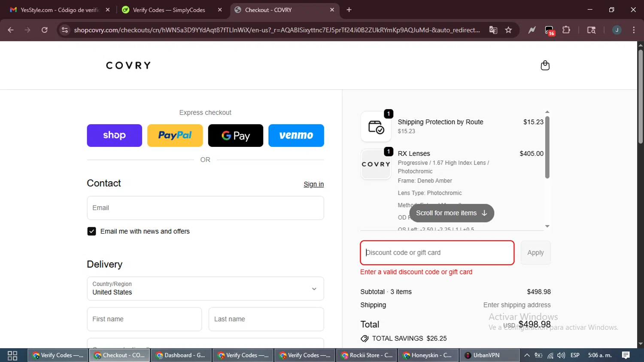The width and height of the screenshot is (644, 362).
Task: Click the order summary scrollbar thumb
Action: 547,147
